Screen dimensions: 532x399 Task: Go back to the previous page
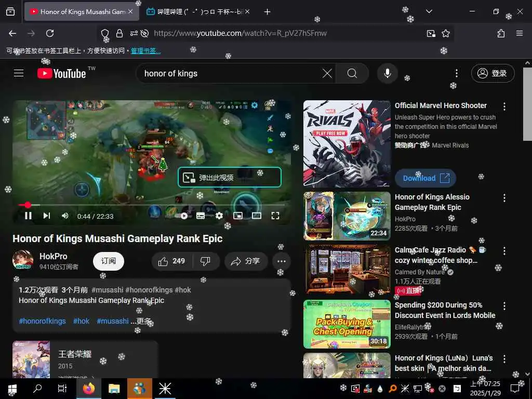click(12, 33)
